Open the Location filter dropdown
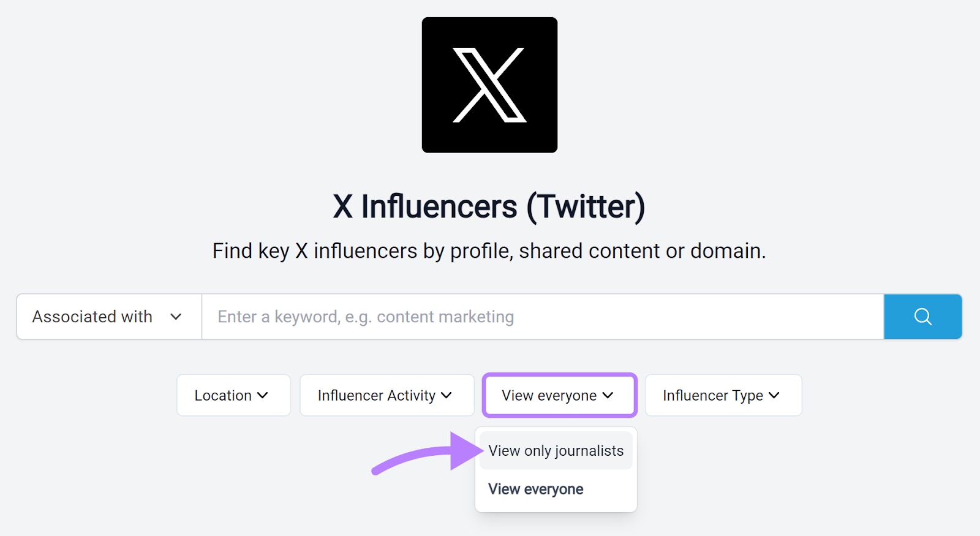Screen dimensions: 980x536 [233, 395]
